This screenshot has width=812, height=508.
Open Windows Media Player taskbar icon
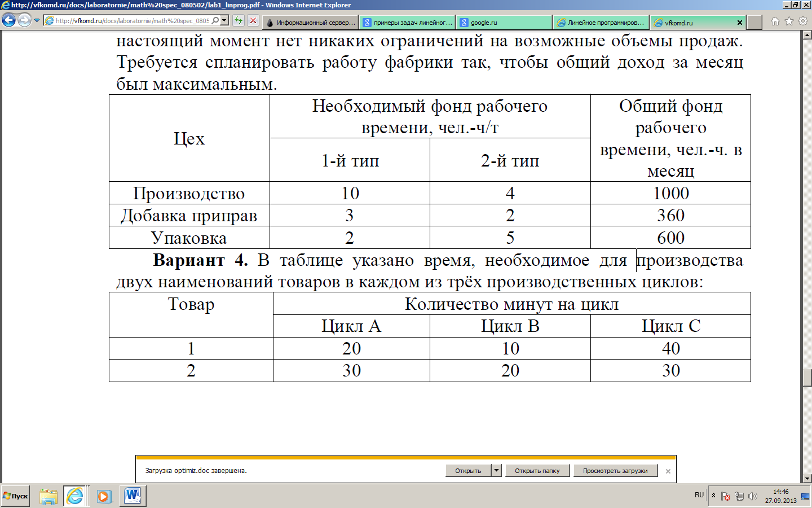point(104,496)
